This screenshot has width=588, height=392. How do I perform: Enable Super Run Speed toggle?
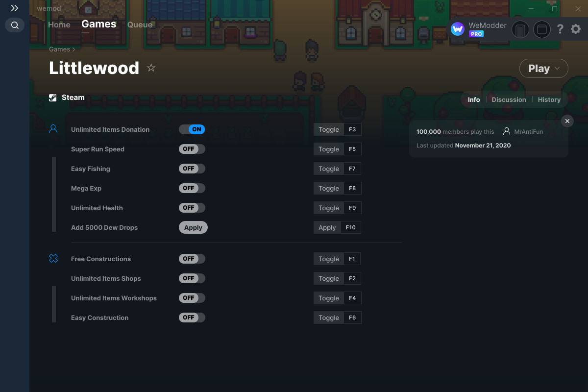192,149
